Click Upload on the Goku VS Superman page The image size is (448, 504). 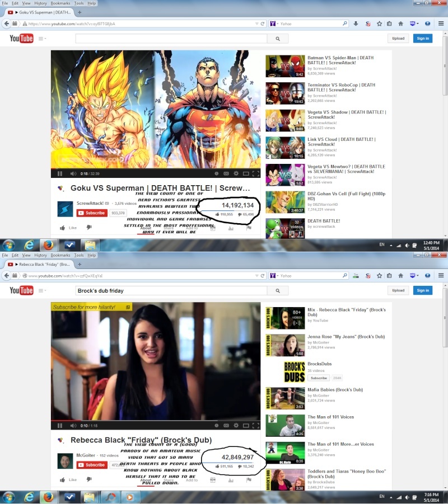pos(398,38)
